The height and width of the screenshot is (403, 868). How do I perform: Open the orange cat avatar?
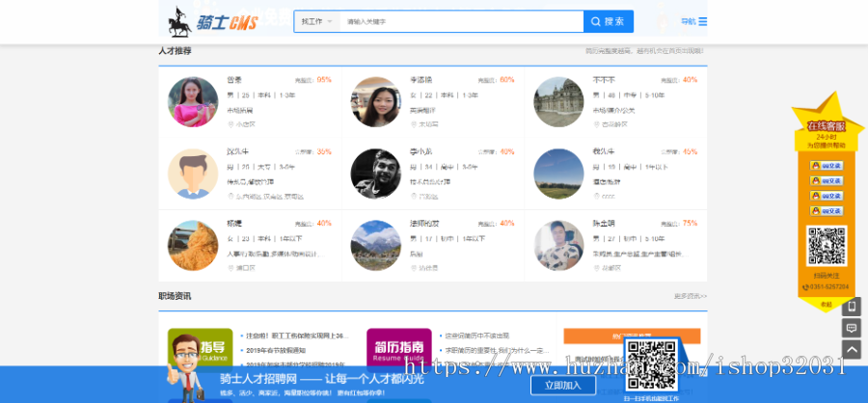tap(193, 246)
